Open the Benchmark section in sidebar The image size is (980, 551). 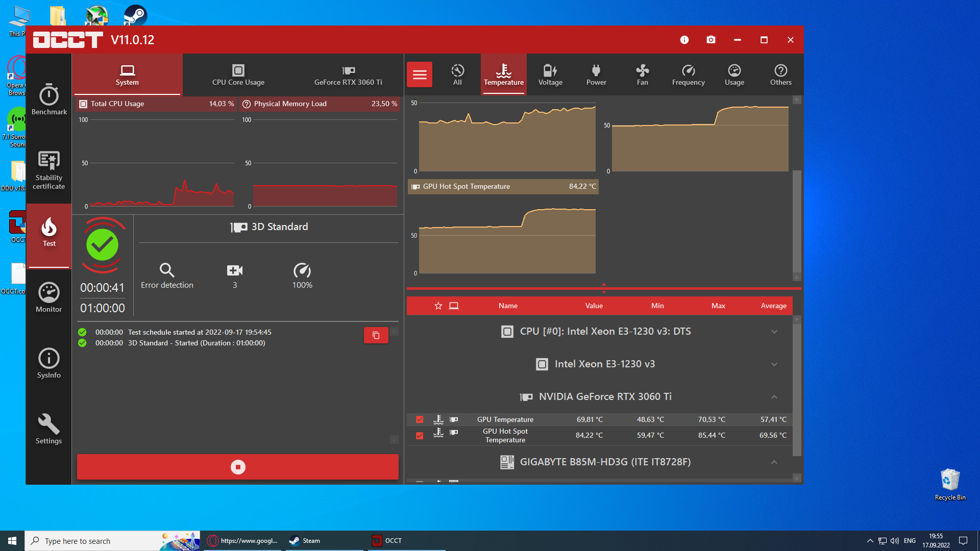tap(49, 100)
